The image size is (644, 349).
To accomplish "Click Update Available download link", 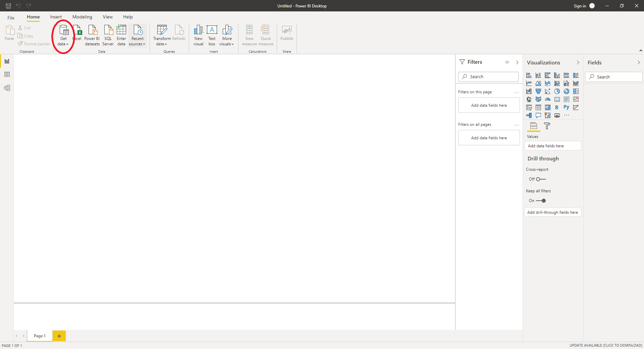I will (605, 345).
